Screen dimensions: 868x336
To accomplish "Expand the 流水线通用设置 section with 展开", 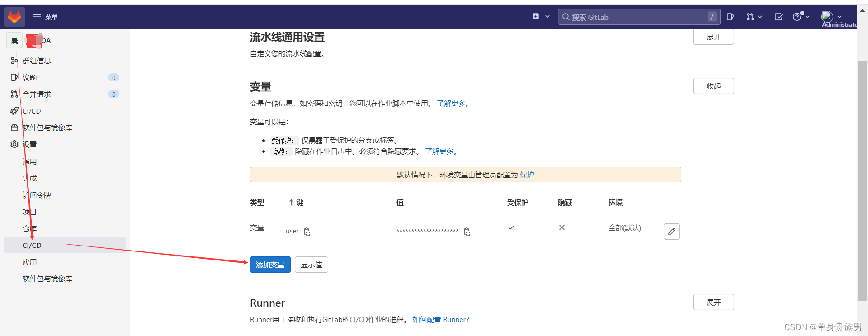I will tap(713, 37).
